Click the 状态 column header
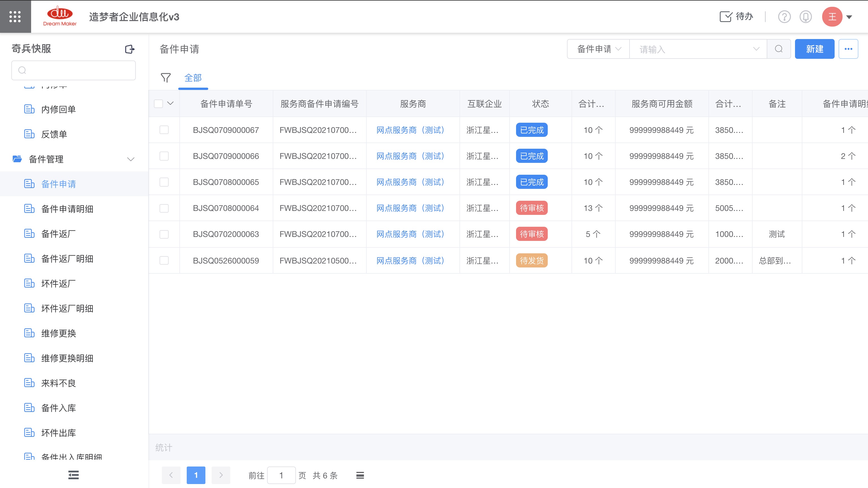This screenshot has height=488, width=868. [540, 104]
